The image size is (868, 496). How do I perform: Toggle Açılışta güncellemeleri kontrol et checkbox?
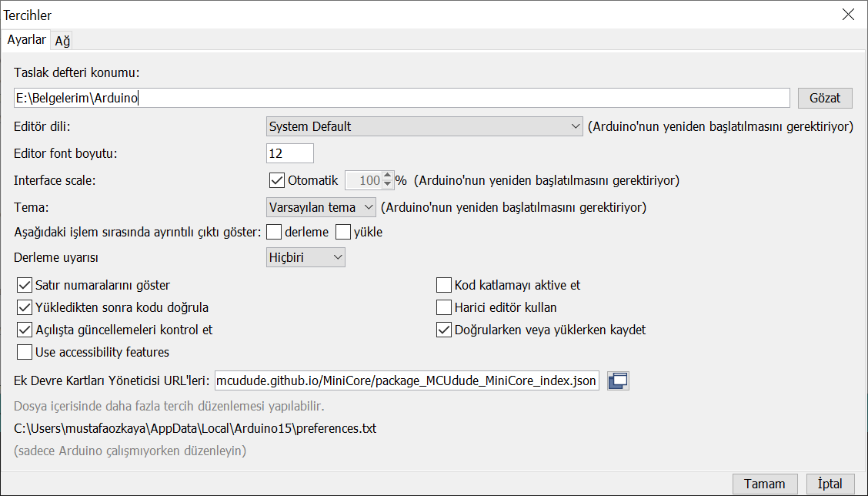click(x=25, y=330)
